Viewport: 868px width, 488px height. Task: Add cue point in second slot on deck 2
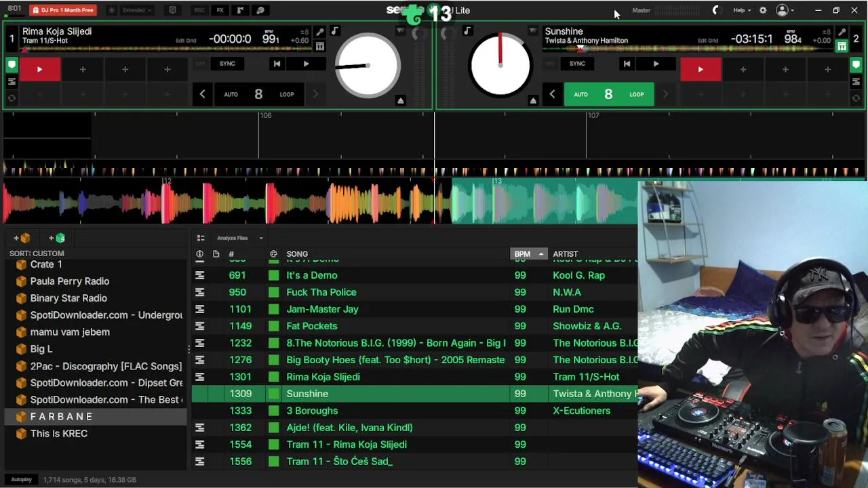point(743,69)
